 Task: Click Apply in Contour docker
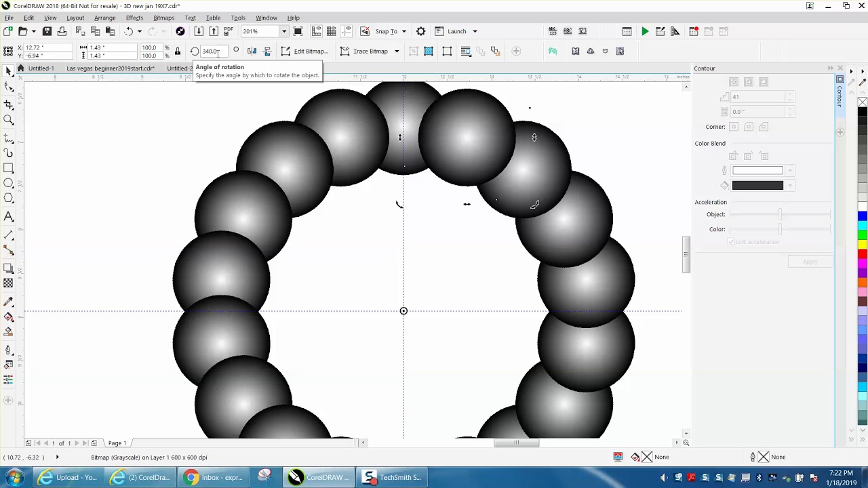pos(810,262)
